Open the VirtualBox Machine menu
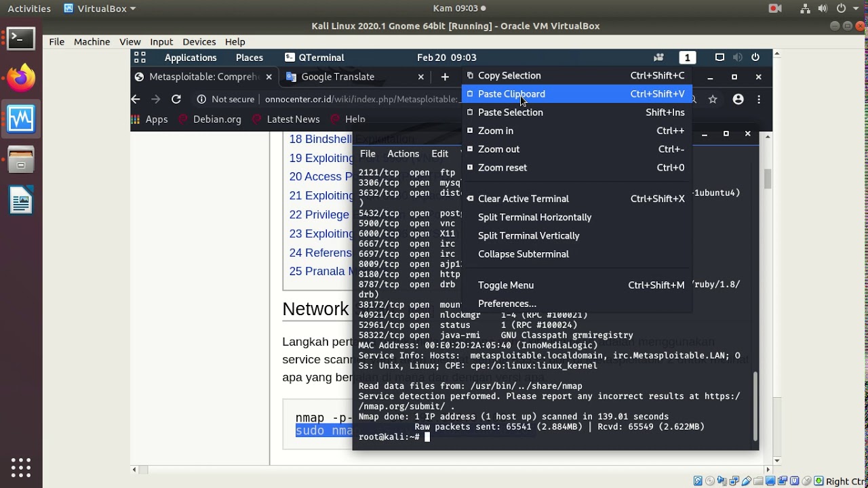This screenshot has height=488, width=868. [x=92, y=41]
